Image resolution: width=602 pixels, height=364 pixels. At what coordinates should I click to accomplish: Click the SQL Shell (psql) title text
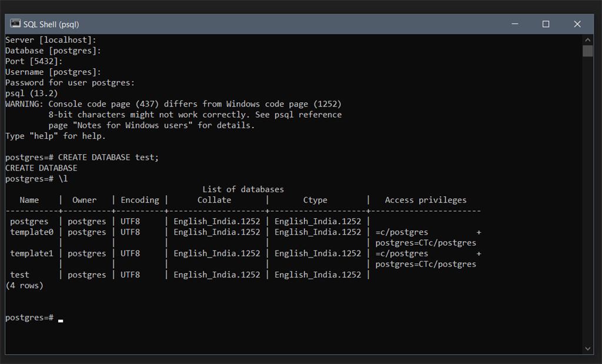click(51, 24)
